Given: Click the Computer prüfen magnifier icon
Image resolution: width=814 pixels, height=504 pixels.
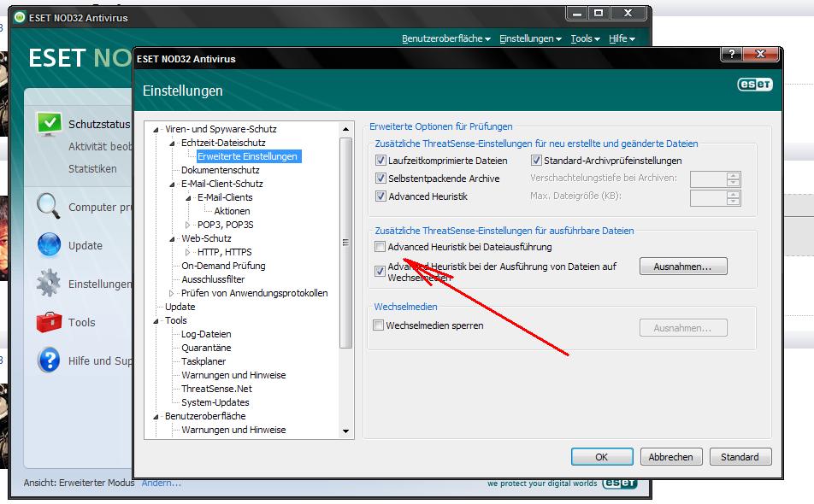Looking at the screenshot, I should (49, 207).
